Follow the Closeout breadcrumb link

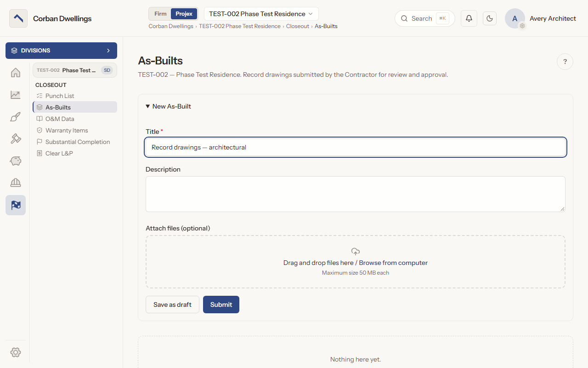coord(298,26)
